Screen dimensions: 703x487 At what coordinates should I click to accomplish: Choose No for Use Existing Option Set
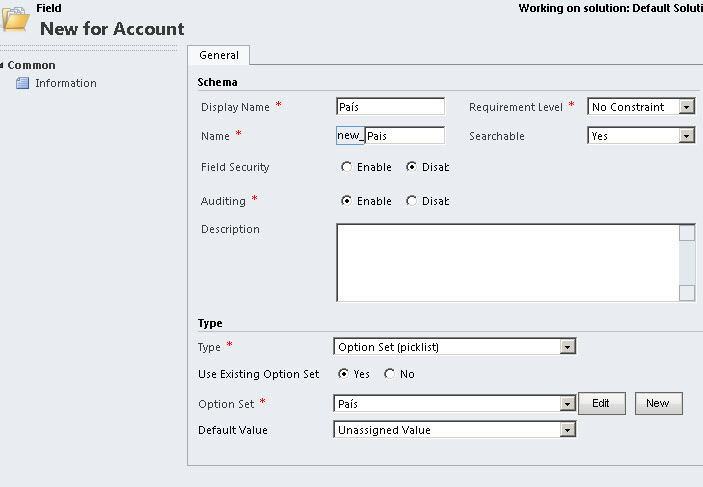(389, 374)
